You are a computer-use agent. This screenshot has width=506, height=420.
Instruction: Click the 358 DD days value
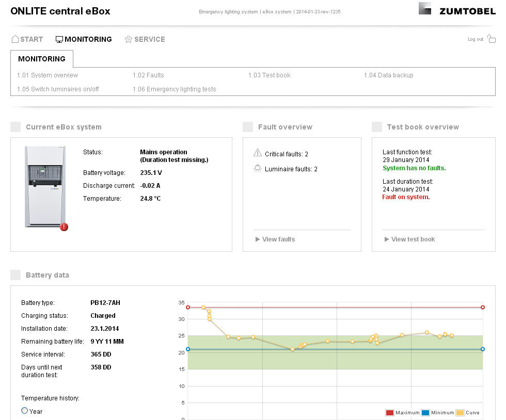pyautogui.click(x=101, y=367)
